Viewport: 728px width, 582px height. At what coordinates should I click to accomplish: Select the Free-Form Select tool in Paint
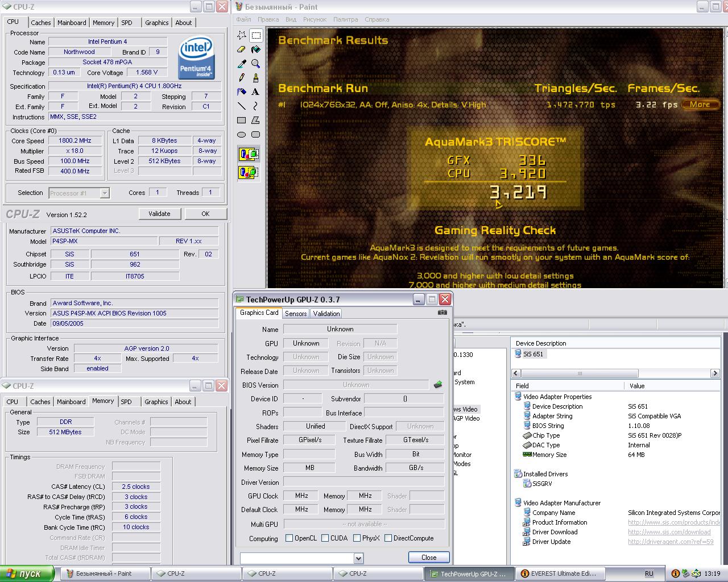242,35
